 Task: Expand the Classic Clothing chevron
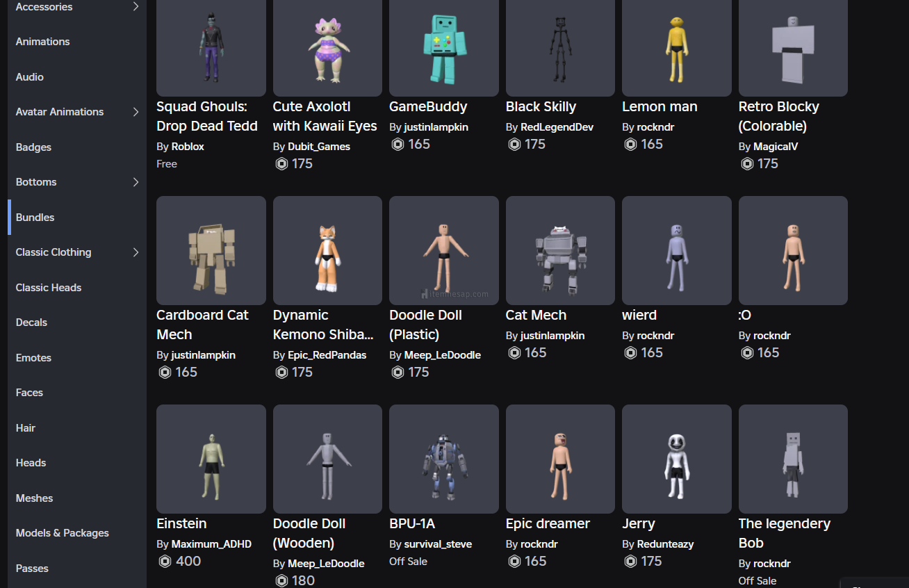pyautogui.click(x=136, y=252)
